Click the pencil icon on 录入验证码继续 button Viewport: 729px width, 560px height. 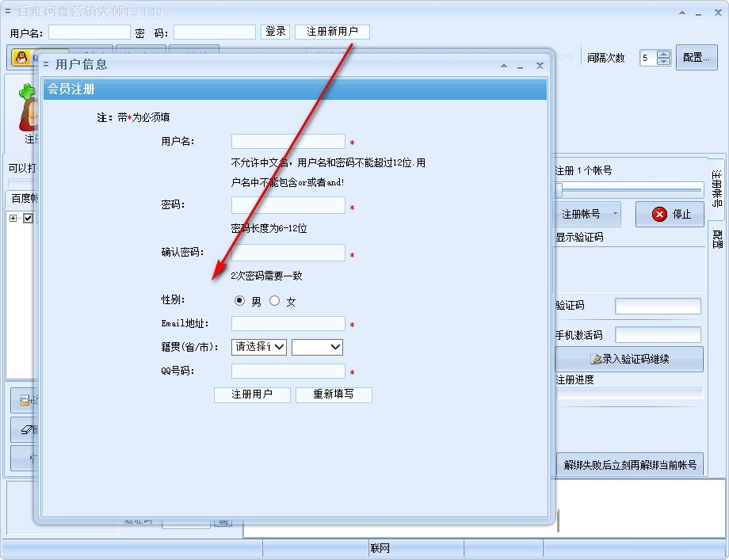tap(596, 359)
